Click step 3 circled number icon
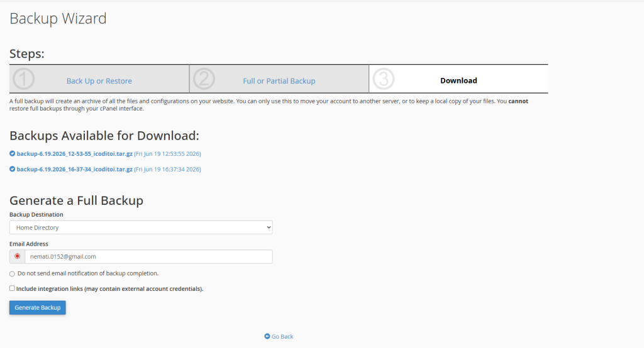The image size is (644, 348). [x=384, y=79]
